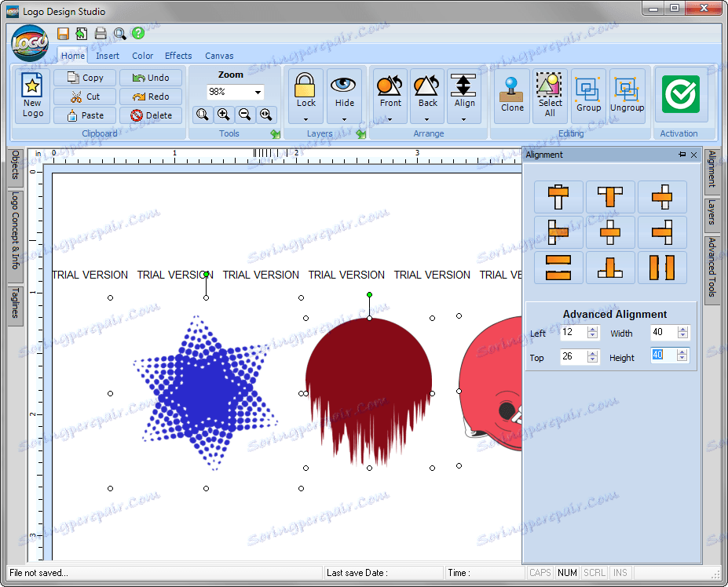Open the round Logo application menu orb

(x=30, y=44)
